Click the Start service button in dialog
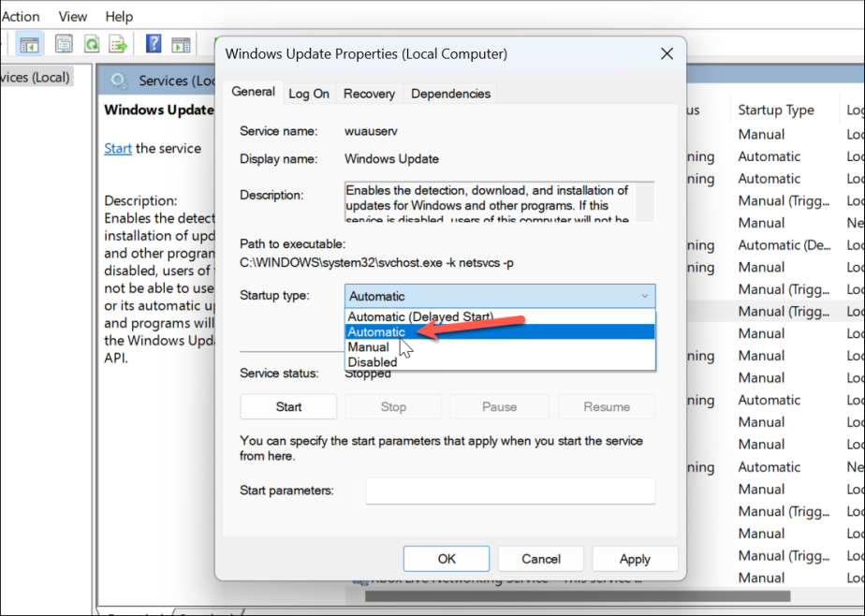Screen dimensions: 865x616 pos(288,407)
